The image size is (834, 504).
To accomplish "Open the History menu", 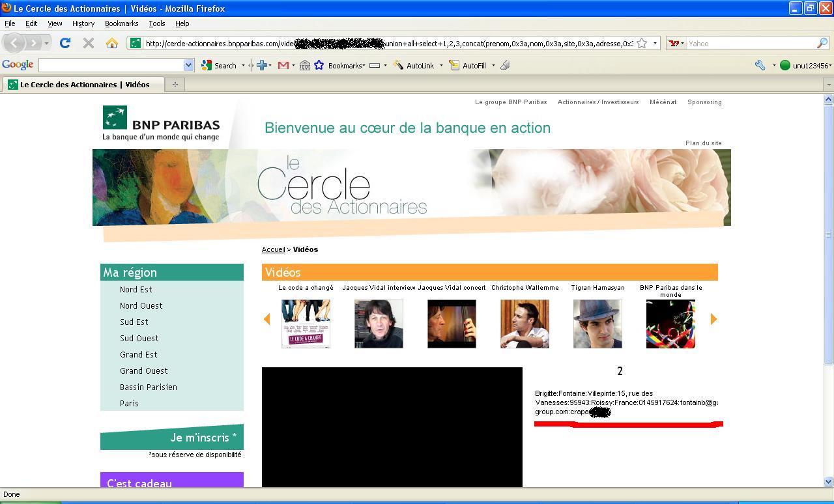I will click(83, 23).
